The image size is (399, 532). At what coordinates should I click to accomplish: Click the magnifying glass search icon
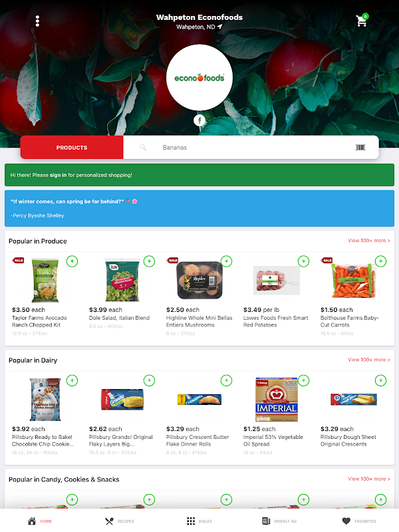143,147
